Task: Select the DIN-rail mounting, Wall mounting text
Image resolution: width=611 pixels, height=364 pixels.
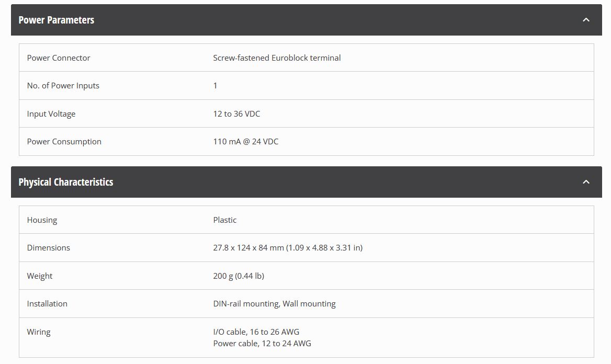Action: click(274, 304)
